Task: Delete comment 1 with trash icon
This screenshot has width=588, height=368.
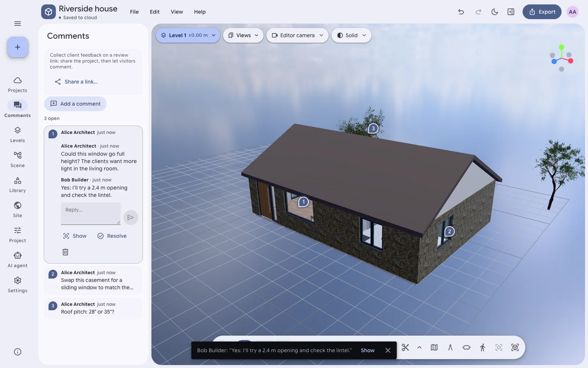Action: click(65, 252)
